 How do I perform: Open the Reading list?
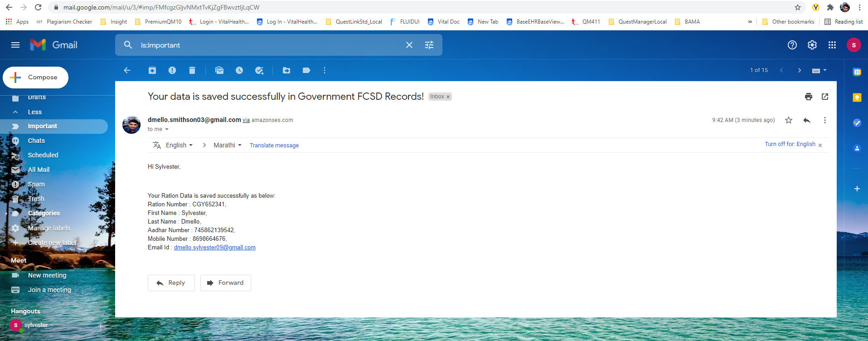844,22
